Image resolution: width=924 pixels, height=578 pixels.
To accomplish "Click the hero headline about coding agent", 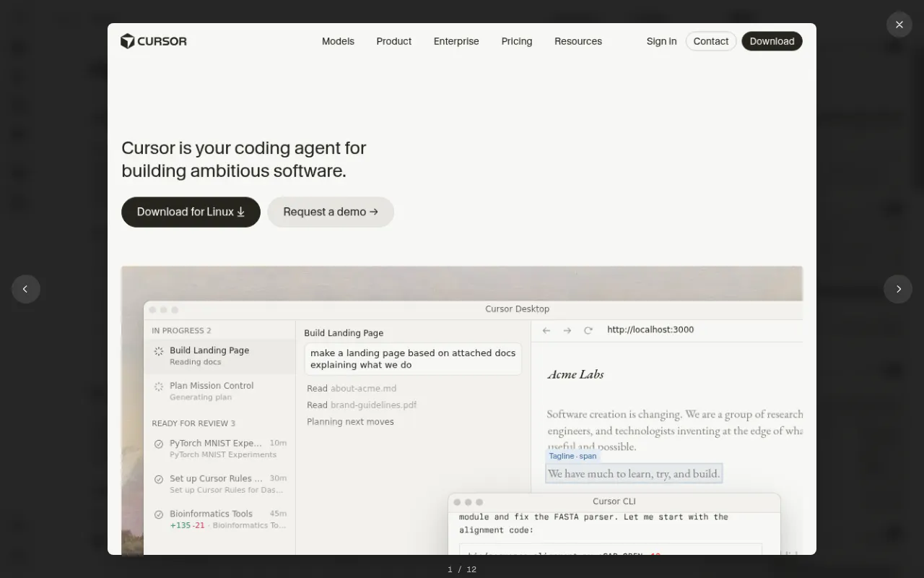I will 244,159.
